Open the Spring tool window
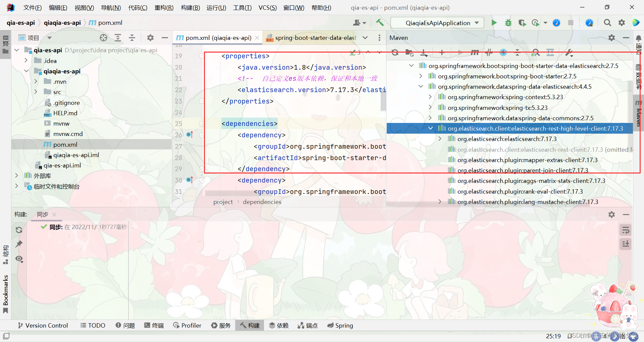Screen dimensions: 644x342 [x=340, y=325]
